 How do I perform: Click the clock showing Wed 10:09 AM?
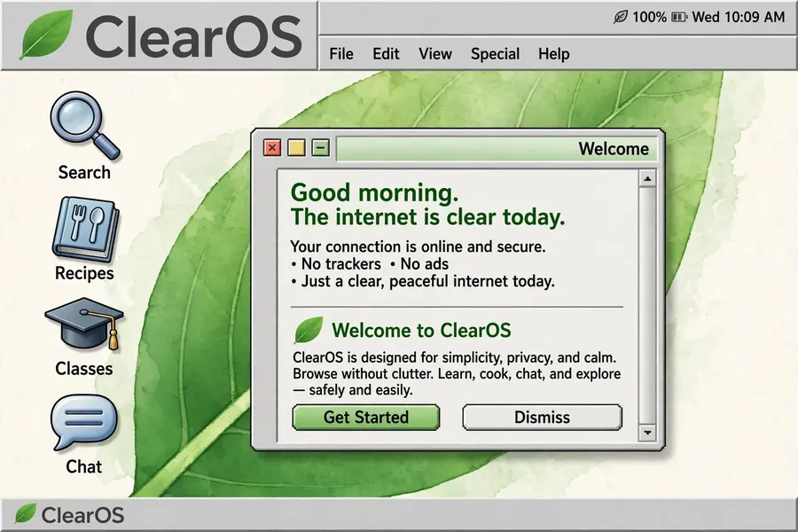739,18
